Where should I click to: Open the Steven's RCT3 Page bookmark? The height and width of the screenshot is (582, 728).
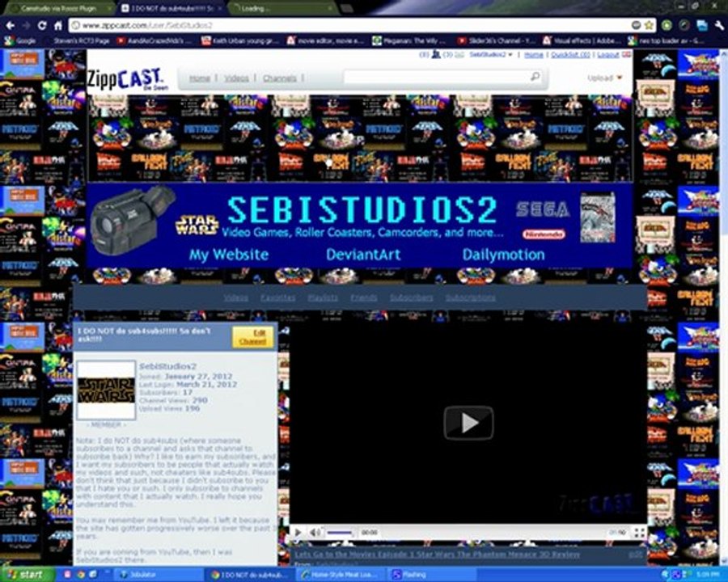[x=81, y=41]
